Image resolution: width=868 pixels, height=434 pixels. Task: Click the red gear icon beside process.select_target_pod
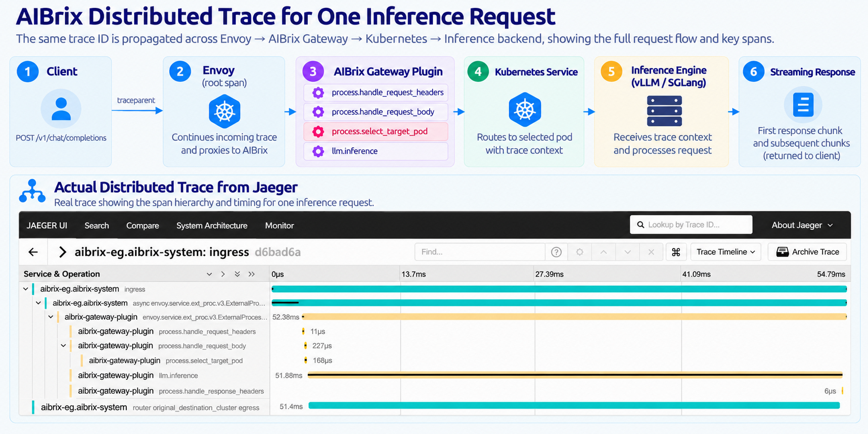[x=318, y=132]
